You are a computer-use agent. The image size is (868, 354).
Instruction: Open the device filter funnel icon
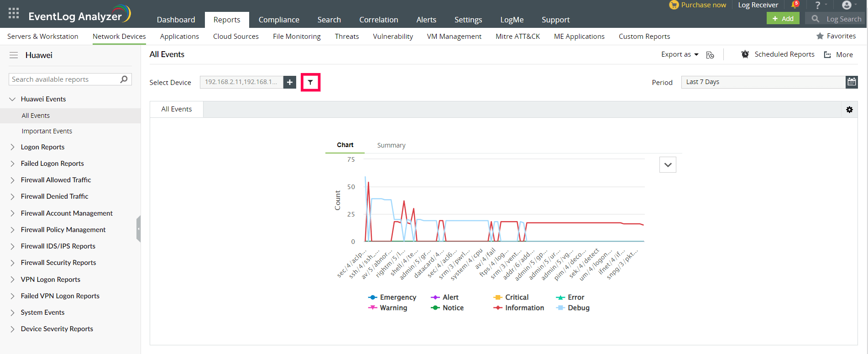click(x=310, y=82)
